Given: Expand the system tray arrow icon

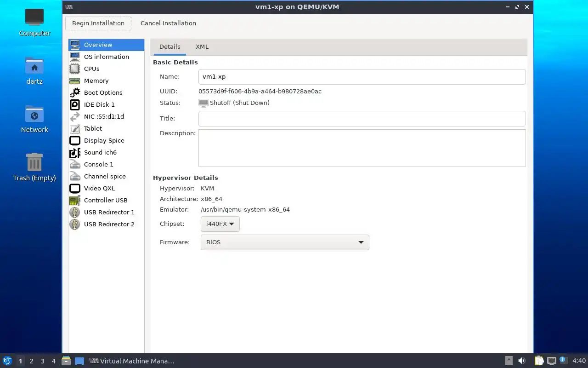Looking at the screenshot, I should click(x=509, y=361).
